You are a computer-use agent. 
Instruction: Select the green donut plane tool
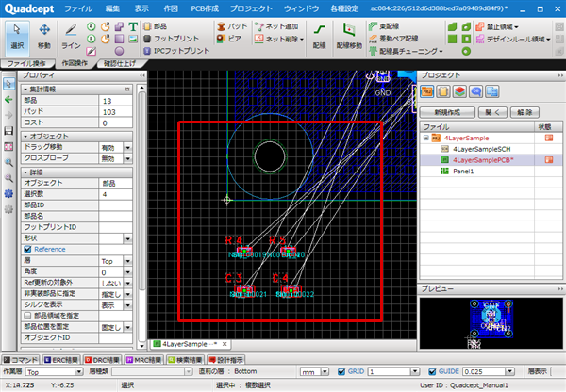(466, 51)
